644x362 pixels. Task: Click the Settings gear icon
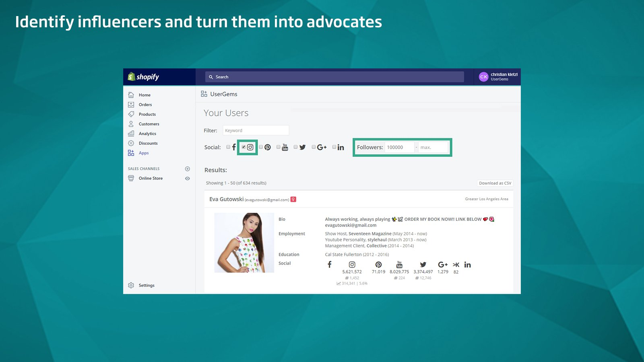coord(131,285)
